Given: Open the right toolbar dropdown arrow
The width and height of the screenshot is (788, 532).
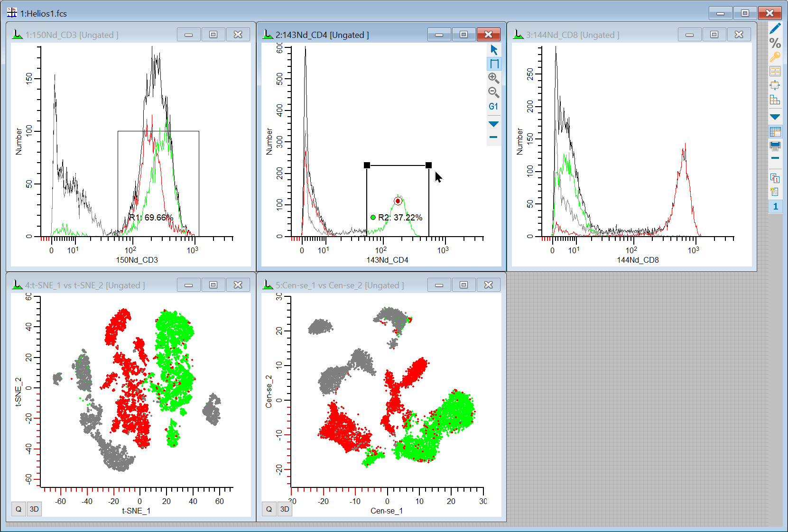Looking at the screenshot, I should coord(775,117).
